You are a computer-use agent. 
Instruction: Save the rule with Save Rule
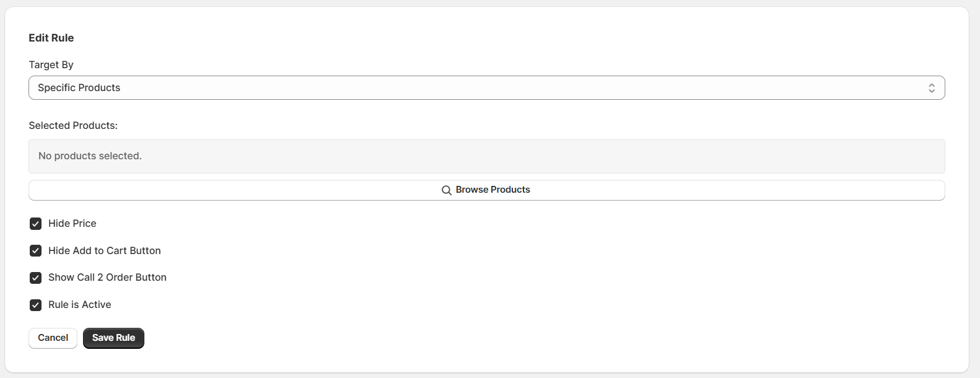pos(113,338)
